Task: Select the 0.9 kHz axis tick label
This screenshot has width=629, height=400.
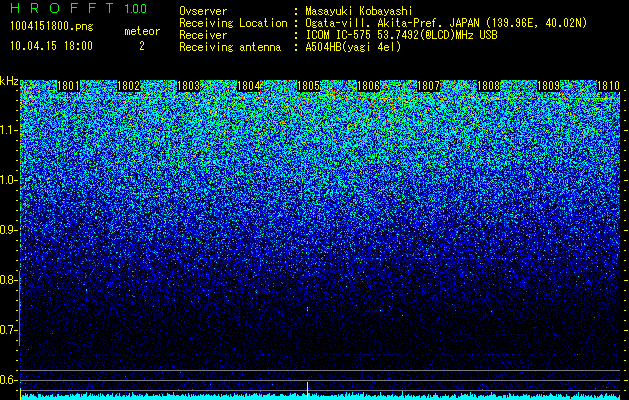Action: tap(9, 230)
